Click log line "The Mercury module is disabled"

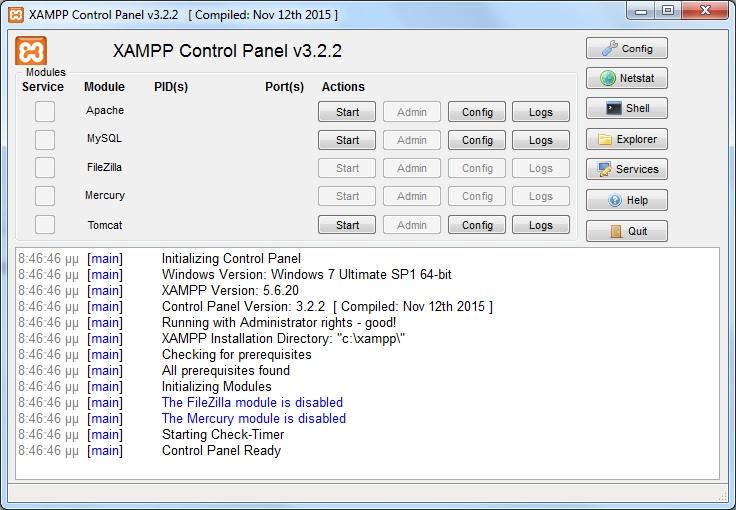coord(254,418)
